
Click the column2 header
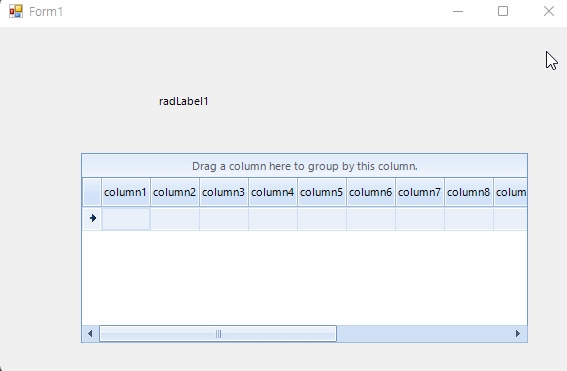click(x=175, y=192)
